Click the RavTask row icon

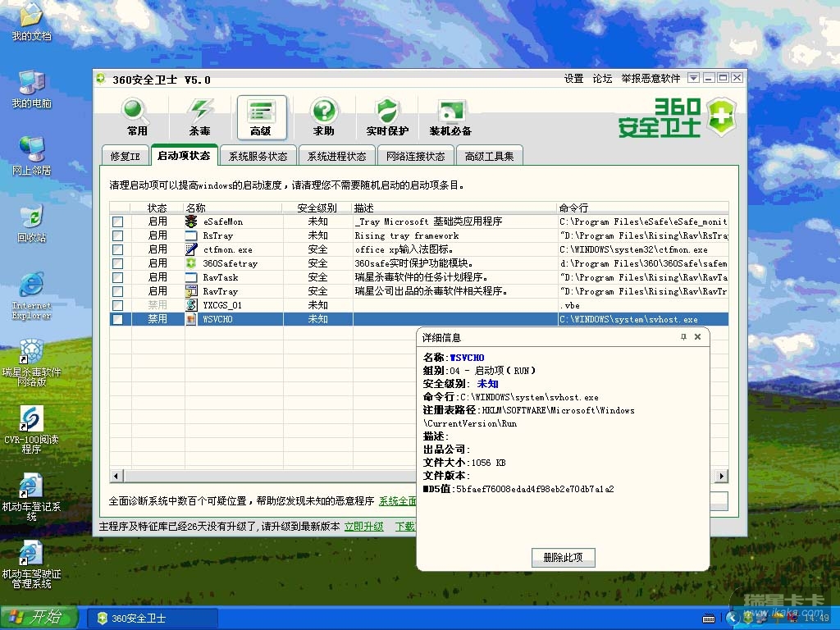click(191, 277)
